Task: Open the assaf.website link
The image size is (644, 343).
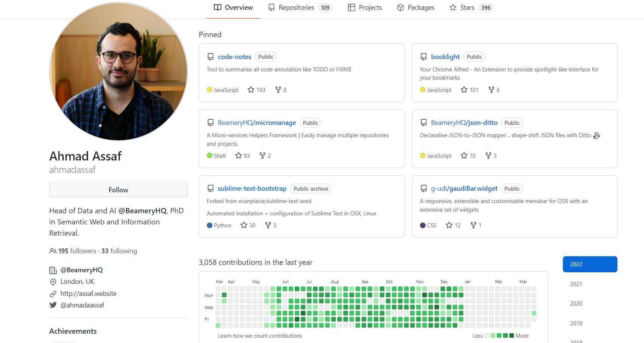Action: point(88,294)
